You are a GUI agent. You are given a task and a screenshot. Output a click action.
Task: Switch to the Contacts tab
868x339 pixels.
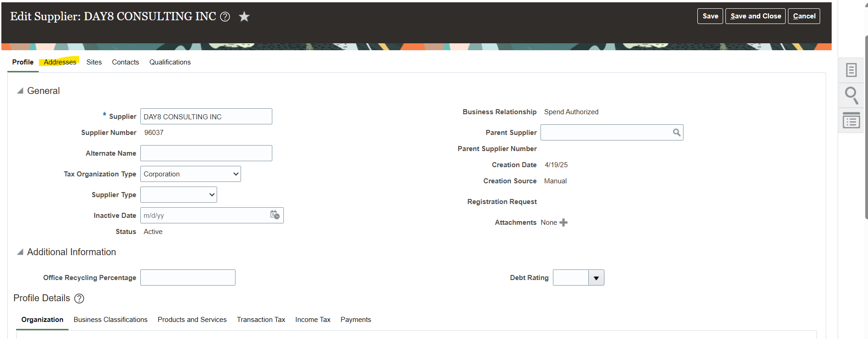click(126, 62)
